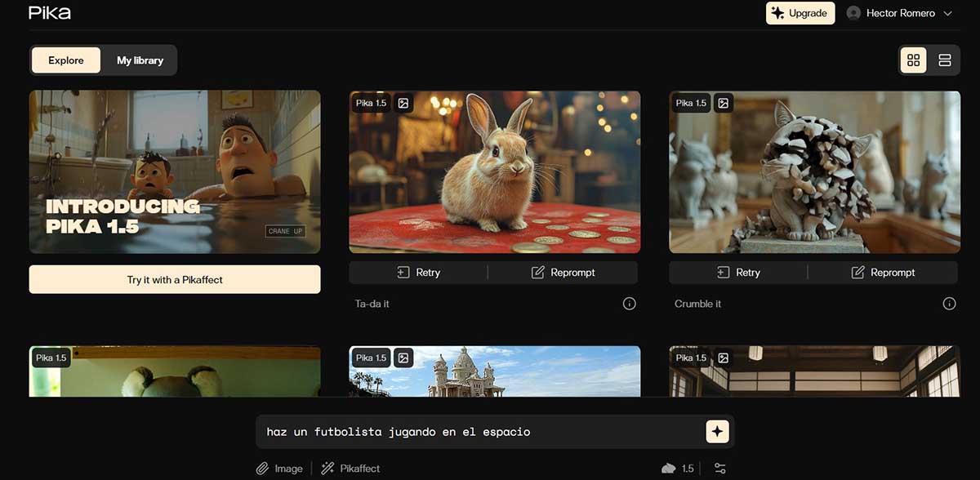Show info for the Crumble it video
Image resolution: width=980 pixels, height=480 pixels.
949,304
